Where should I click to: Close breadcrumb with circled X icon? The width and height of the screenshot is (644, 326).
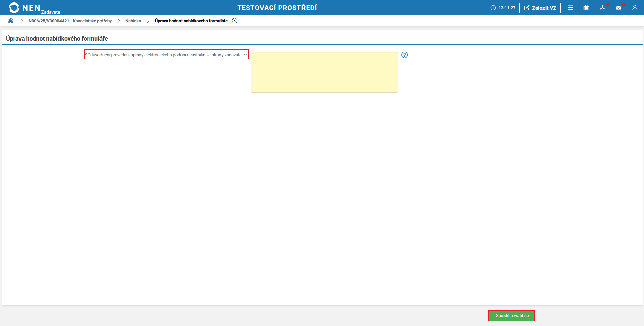235,21
